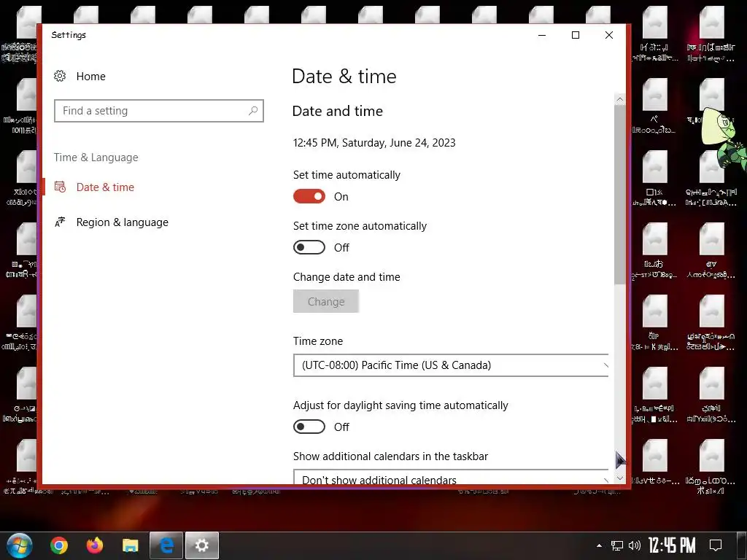Click the scrollbar up arrow
This screenshot has height=560, width=747.
pos(620,99)
